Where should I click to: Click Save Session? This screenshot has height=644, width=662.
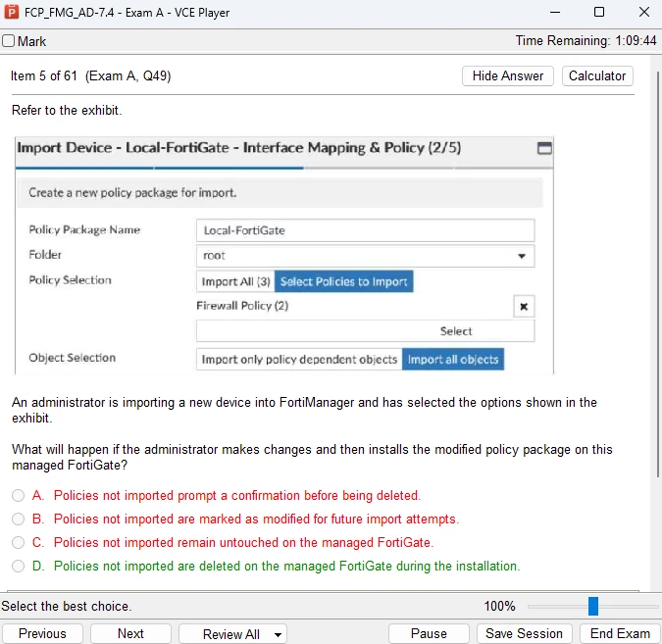[x=524, y=634]
